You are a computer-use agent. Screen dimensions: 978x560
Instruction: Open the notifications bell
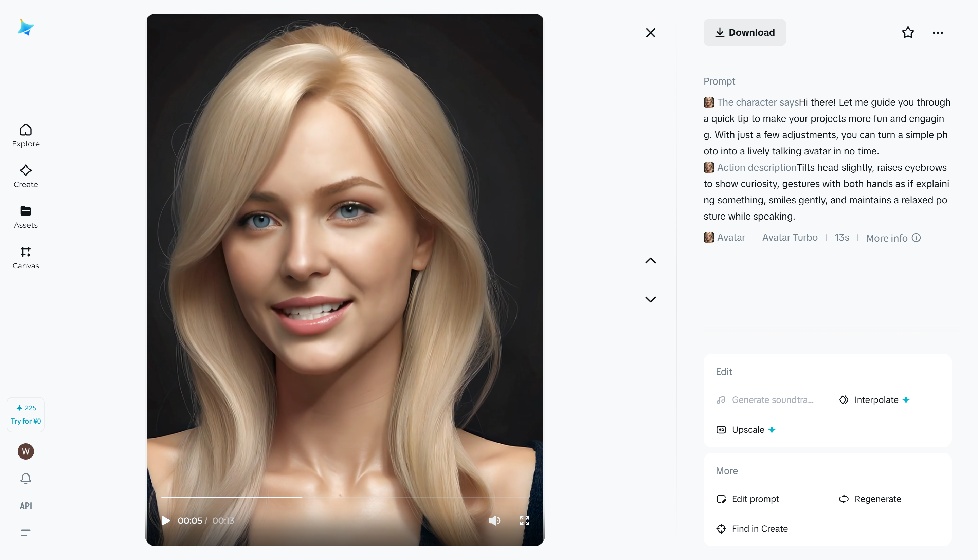pyautogui.click(x=25, y=478)
